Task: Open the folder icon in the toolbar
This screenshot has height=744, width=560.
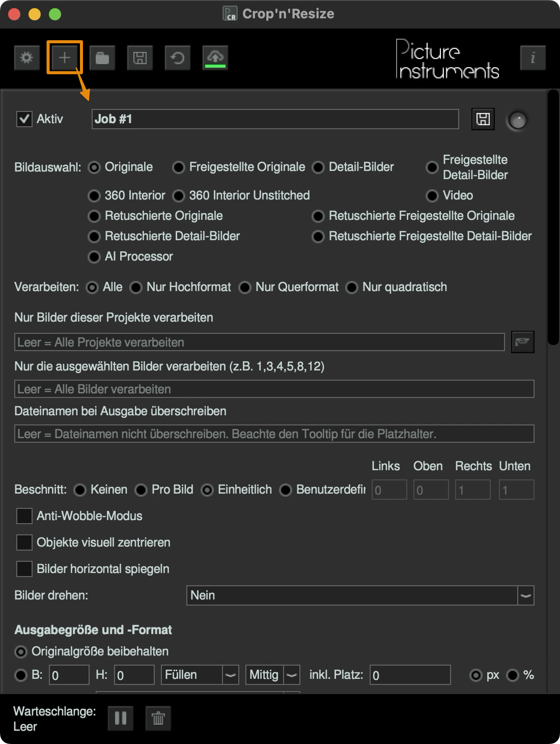Action: pyautogui.click(x=102, y=58)
